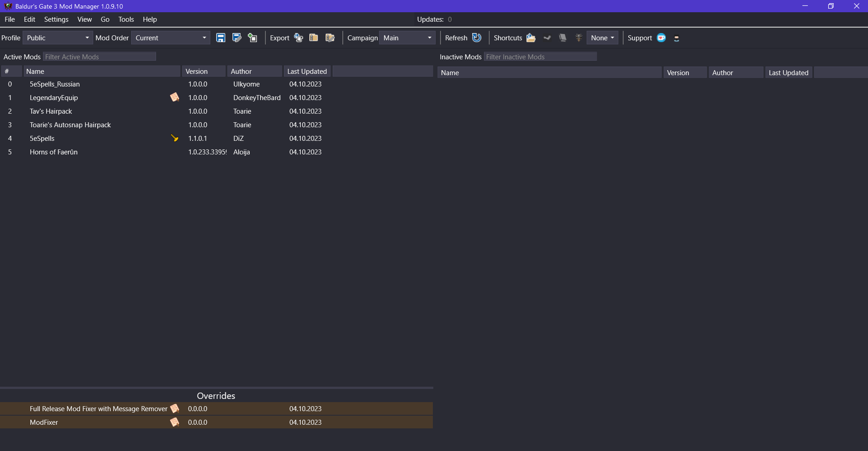Image resolution: width=868 pixels, height=451 pixels.
Task: Sort inactive mods by the Name column header
Action: tap(550, 72)
